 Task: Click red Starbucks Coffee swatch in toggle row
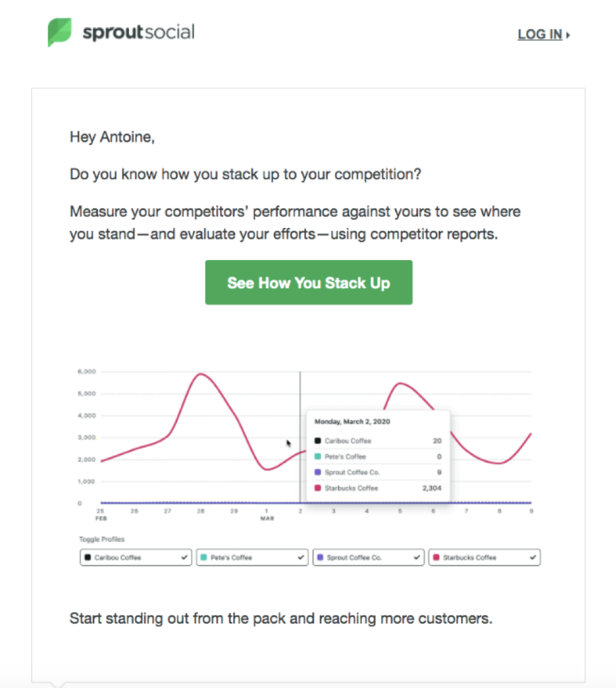[436, 558]
